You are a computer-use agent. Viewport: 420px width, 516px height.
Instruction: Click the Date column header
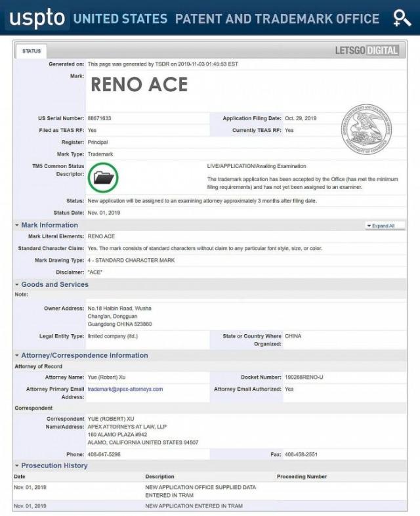coord(20,476)
